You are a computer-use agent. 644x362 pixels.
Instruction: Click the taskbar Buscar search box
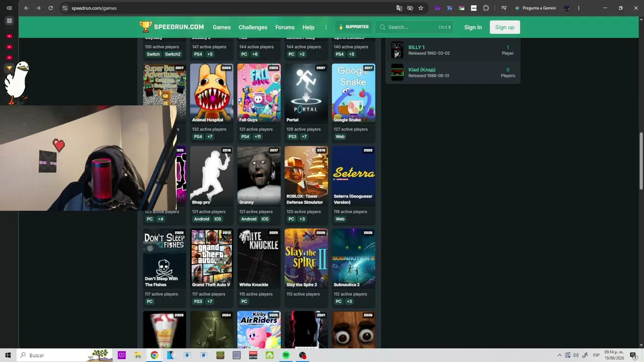click(65, 355)
